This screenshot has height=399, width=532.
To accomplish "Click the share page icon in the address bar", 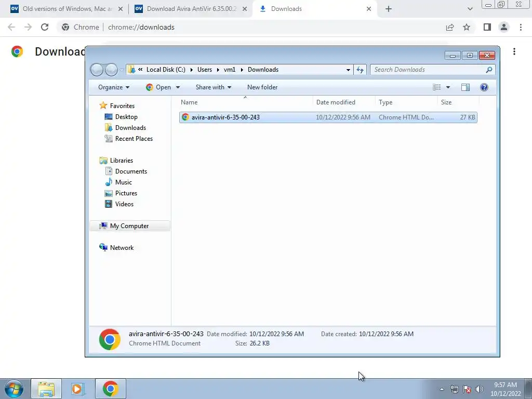I will pos(450,27).
